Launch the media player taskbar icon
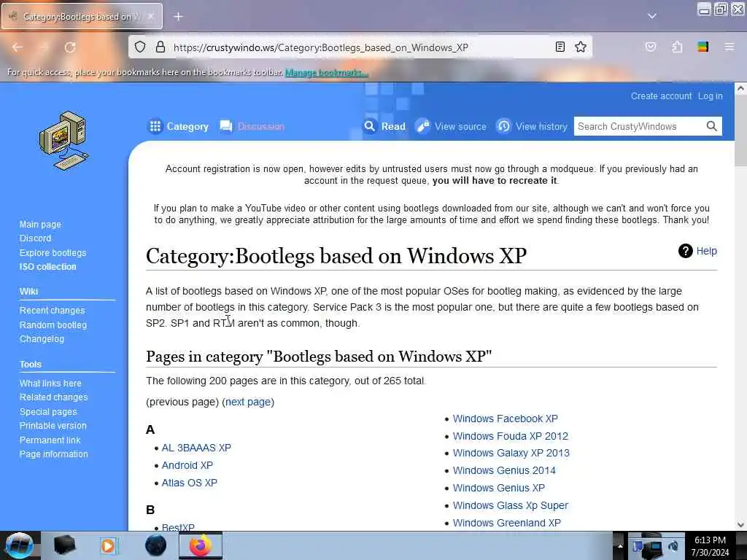This screenshot has width=747, height=560. (x=109, y=545)
